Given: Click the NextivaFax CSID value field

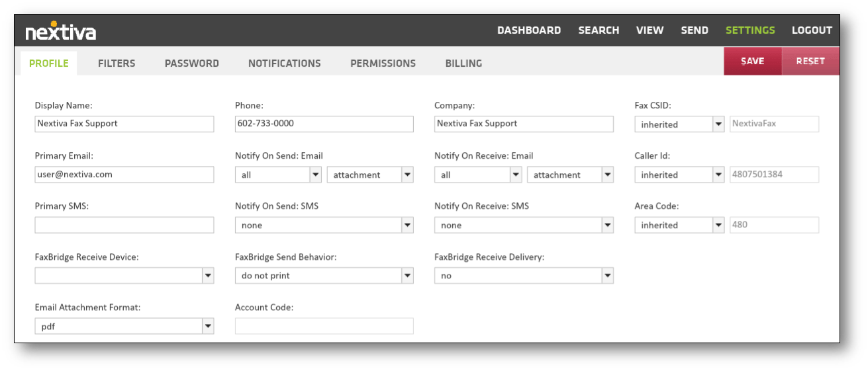Looking at the screenshot, I should [774, 124].
